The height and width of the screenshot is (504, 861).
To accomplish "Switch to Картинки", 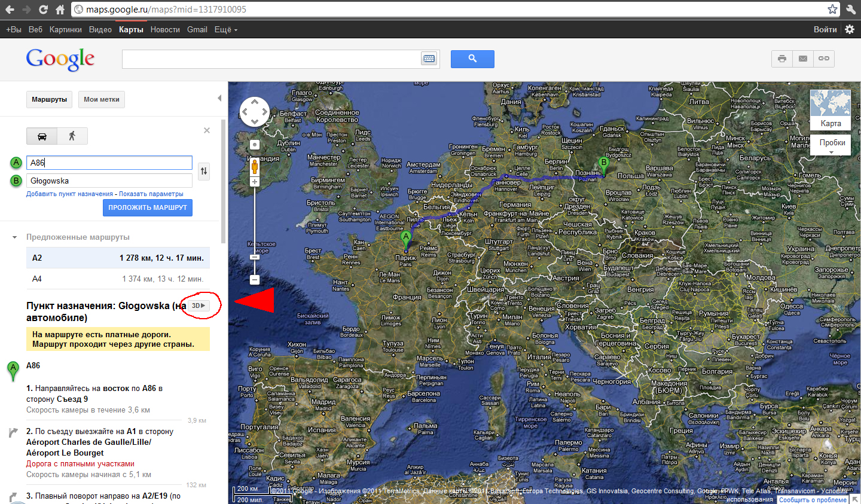I will [66, 29].
